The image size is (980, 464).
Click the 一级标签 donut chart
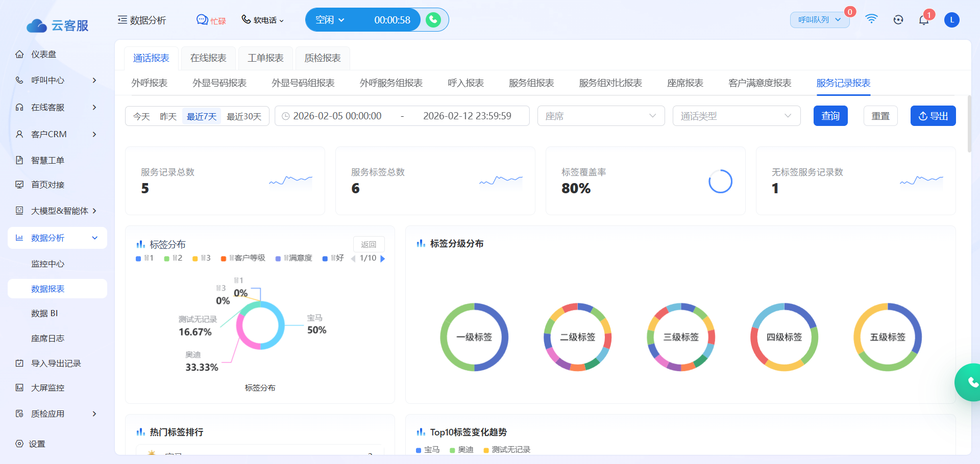(474, 337)
